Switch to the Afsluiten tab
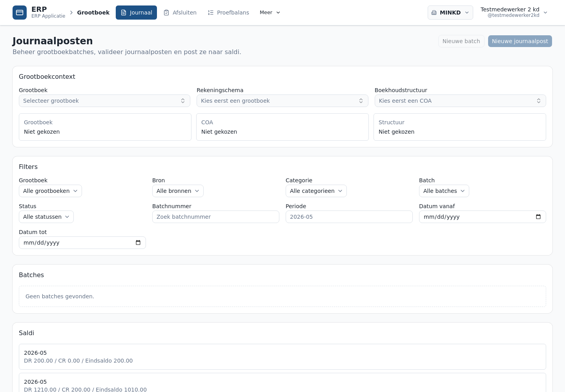 coord(180,13)
